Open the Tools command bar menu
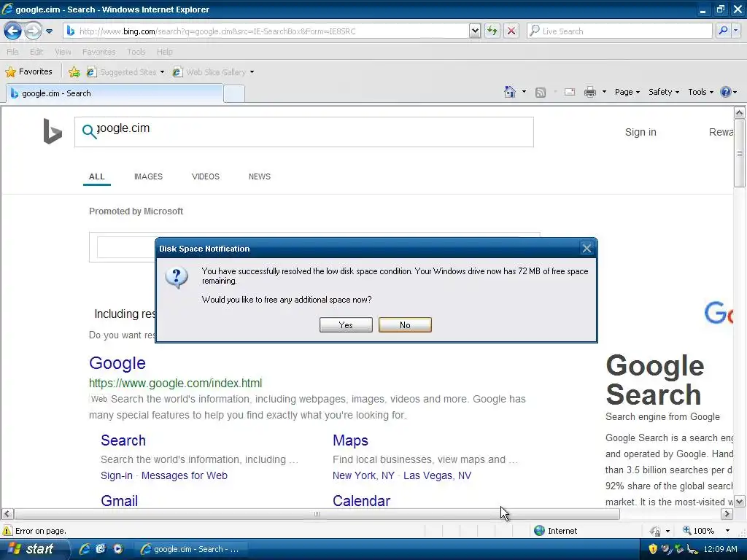Screen dimensions: 747x560 coord(700,92)
